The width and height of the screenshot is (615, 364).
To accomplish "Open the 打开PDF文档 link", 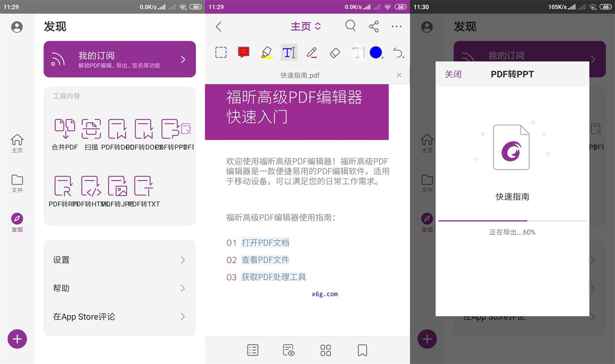I will [x=265, y=242].
